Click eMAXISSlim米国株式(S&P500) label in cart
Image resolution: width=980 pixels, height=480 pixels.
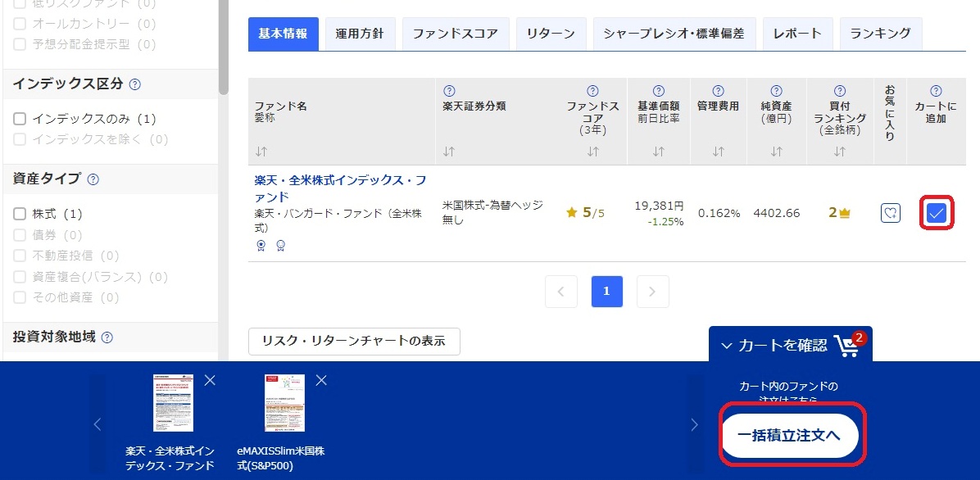(x=281, y=459)
